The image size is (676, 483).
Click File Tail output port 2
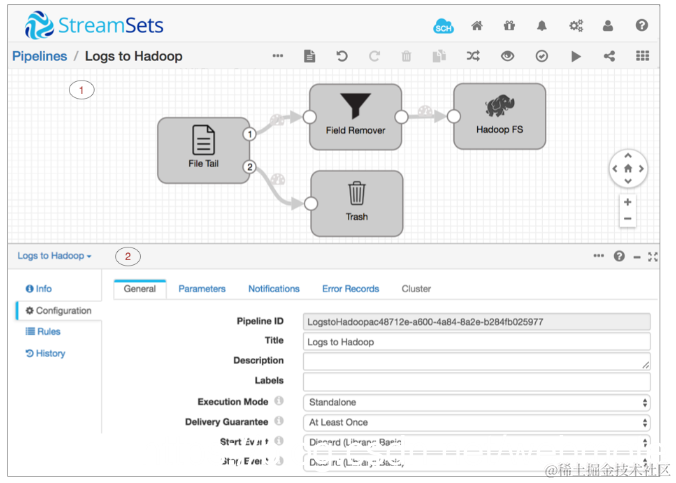[250, 167]
